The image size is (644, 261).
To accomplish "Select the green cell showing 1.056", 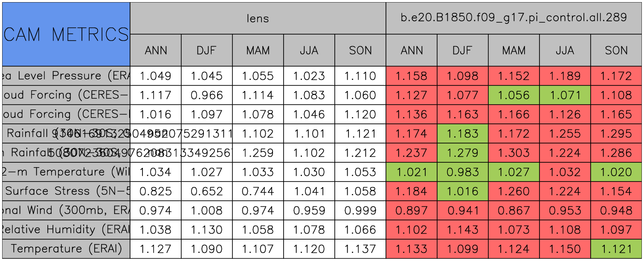I will point(513,95).
